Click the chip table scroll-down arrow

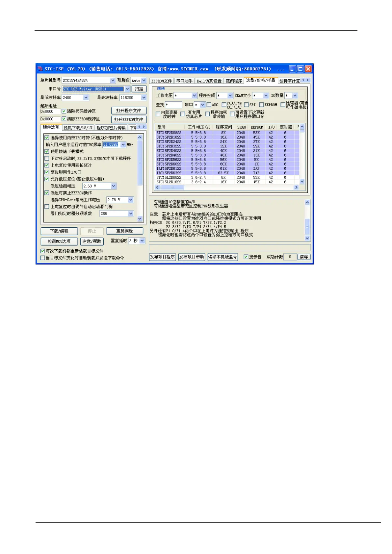point(302,181)
